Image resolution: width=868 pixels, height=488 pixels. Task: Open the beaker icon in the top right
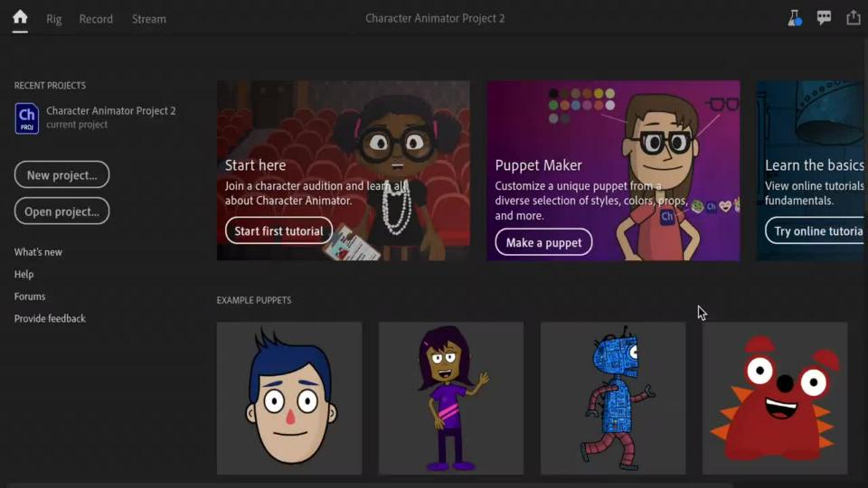pos(794,18)
